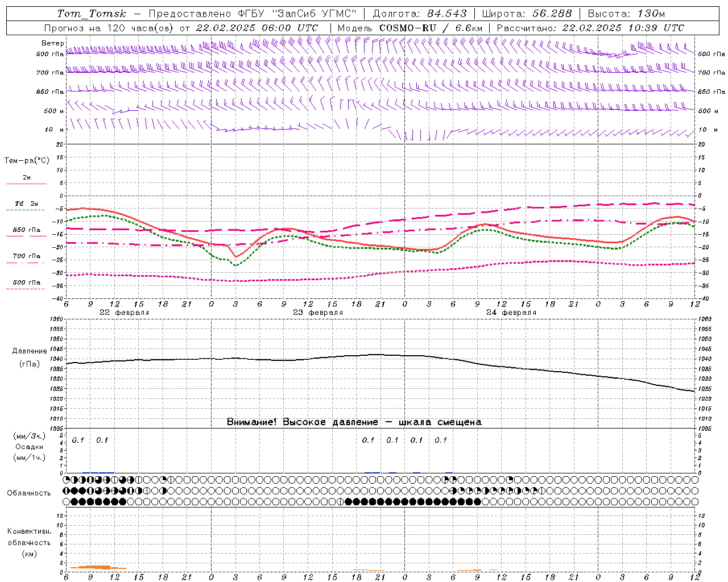728x582 pixels.
Task: Click the 22 февраля date label
Action: [x=125, y=313]
